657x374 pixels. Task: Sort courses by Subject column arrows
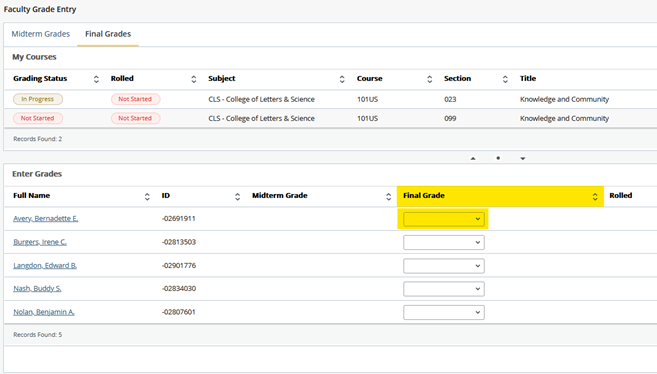pos(342,79)
